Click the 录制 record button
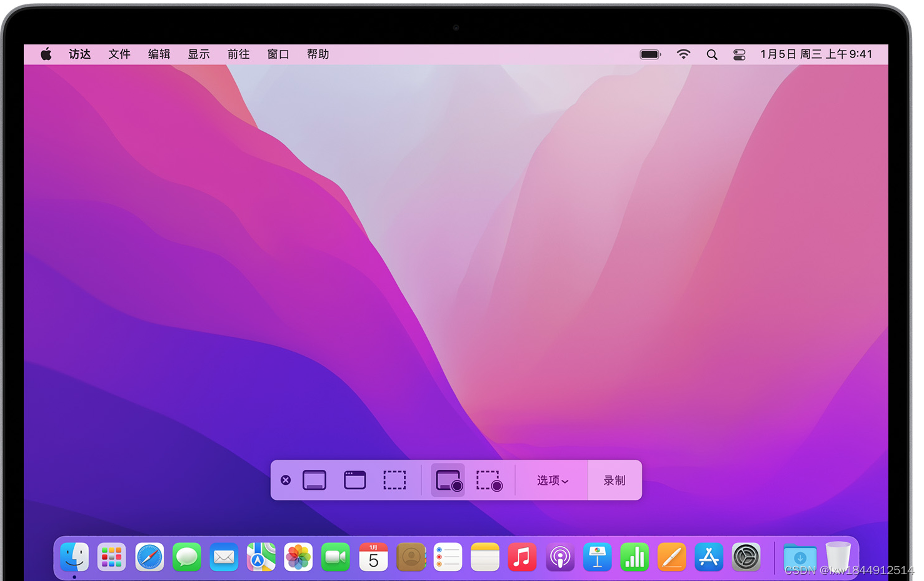 tap(615, 480)
